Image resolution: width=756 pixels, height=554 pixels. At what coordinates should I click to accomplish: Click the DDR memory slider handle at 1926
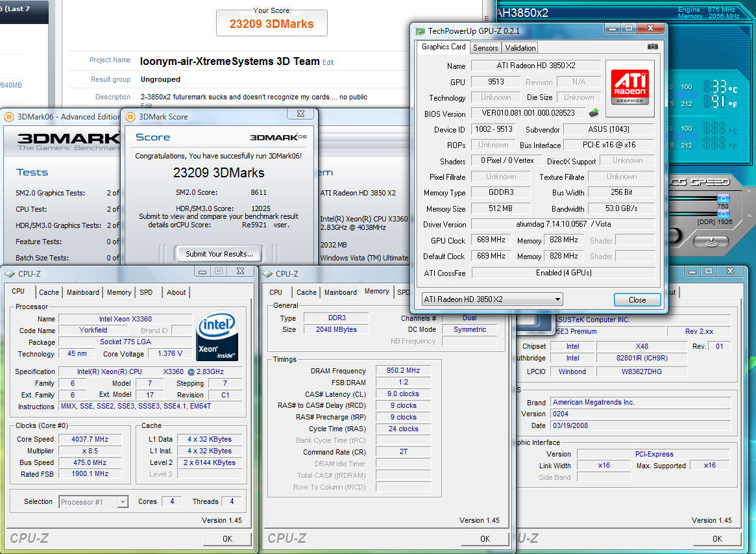[x=723, y=214]
